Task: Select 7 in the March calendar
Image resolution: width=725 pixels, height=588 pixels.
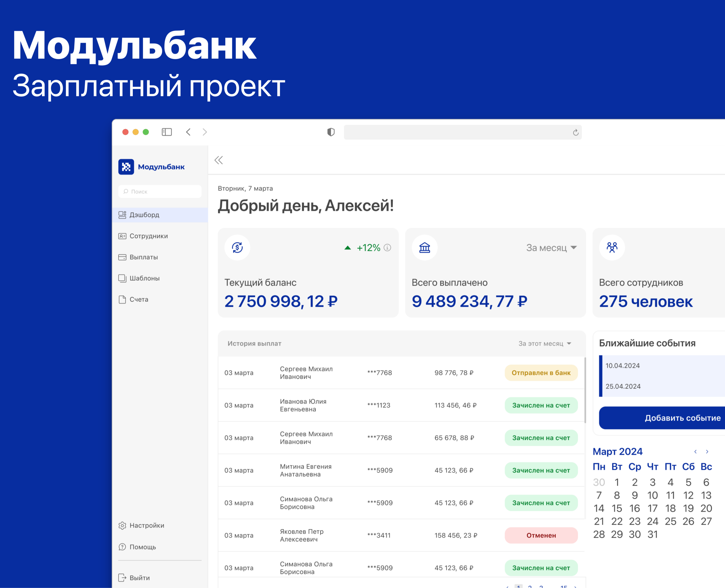Action: 599,495
